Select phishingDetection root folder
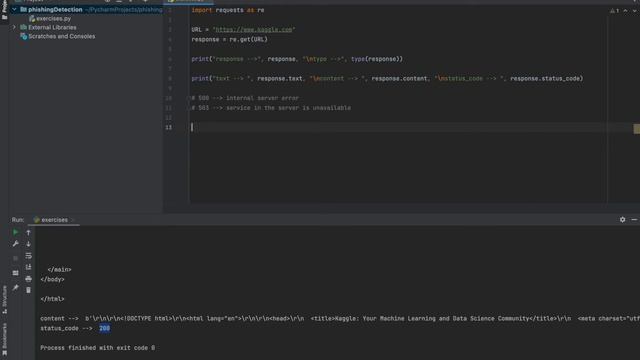 tap(55, 9)
